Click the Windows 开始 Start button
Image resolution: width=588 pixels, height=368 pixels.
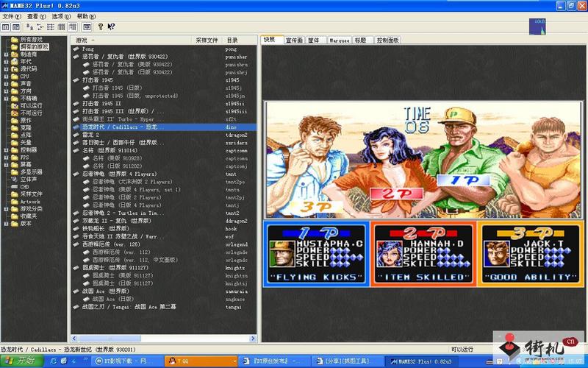21,361
